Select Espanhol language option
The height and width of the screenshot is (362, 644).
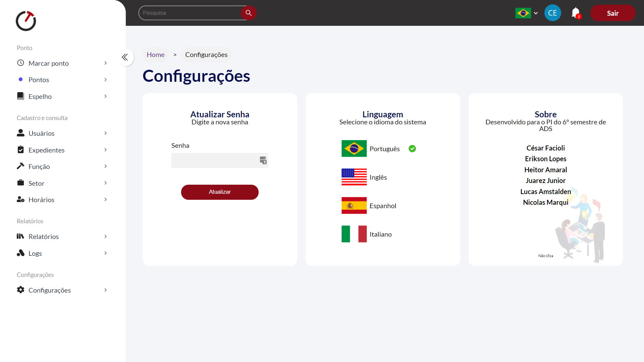[x=382, y=206]
